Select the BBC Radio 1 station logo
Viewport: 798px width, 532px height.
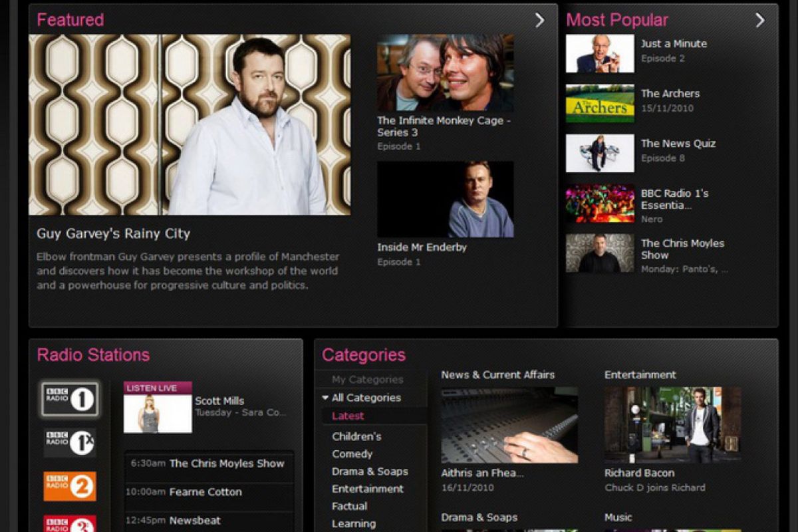pyautogui.click(x=70, y=399)
